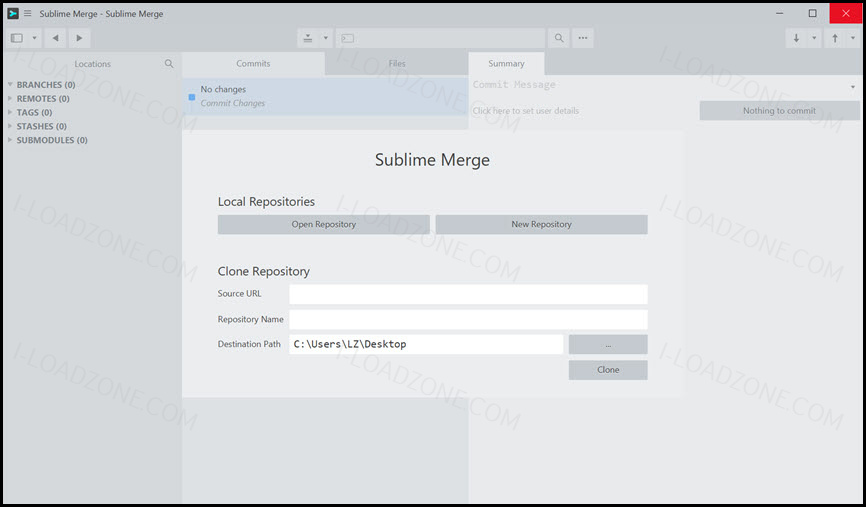Switch to the Files tab
866x507 pixels.
click(397, 64)
